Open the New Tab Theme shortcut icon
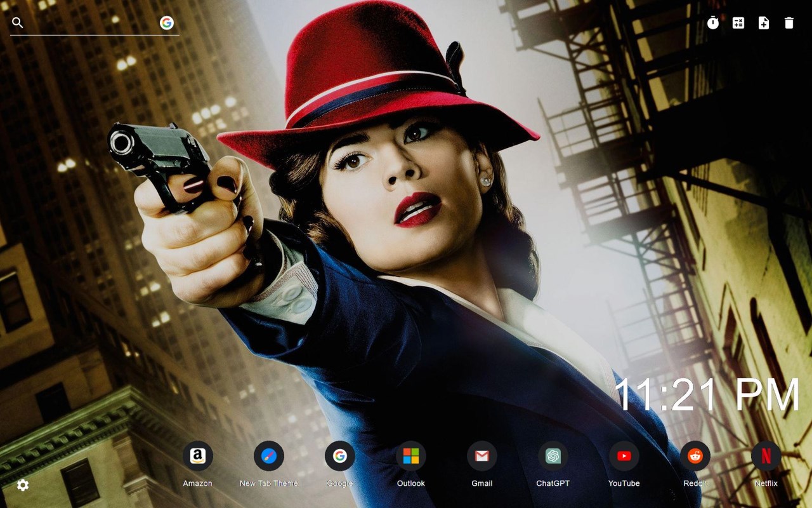Viewport: 812px width, 508px height. tap(269, 456)
